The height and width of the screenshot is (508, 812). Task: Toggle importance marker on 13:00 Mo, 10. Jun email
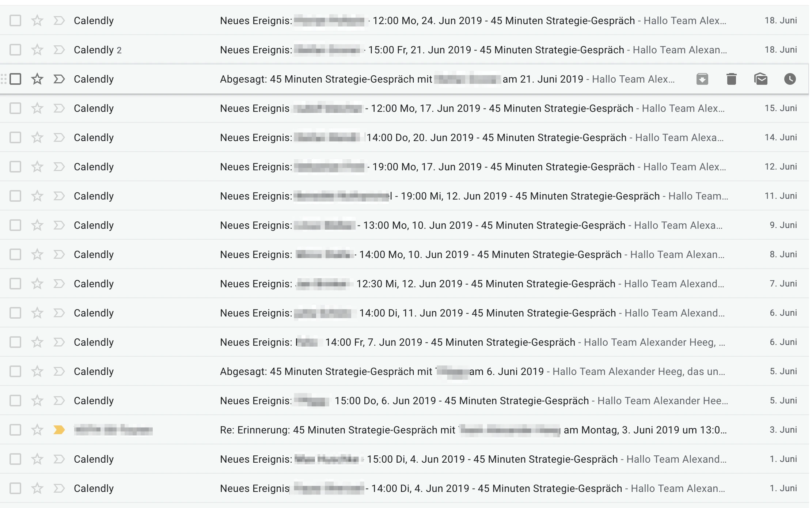[59, 225]
